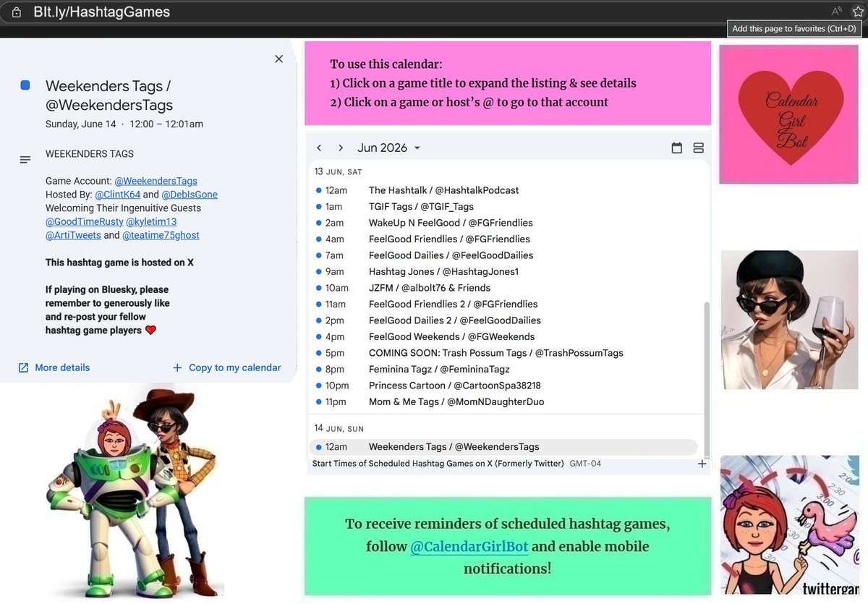Image resolution: width=868 pixels, height=604 pixels.
Task: Click the read aloud icon in address bar
Action: click(x=837, y=11)
